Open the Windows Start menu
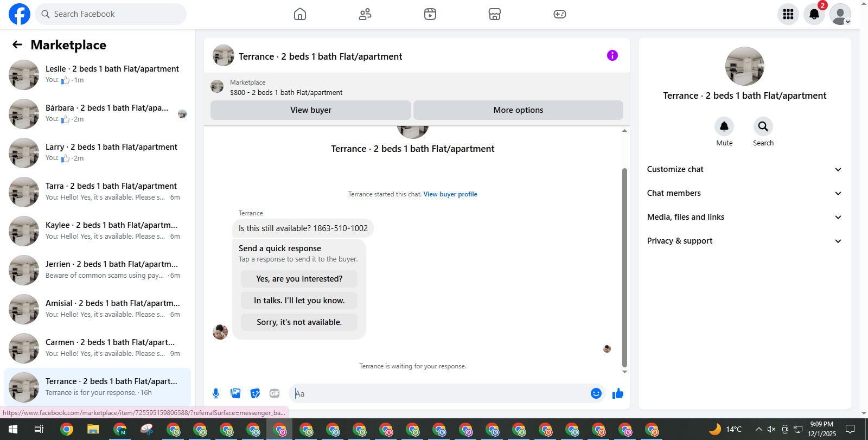Screen dimensions: 868x440 click(x=13, y=429)
